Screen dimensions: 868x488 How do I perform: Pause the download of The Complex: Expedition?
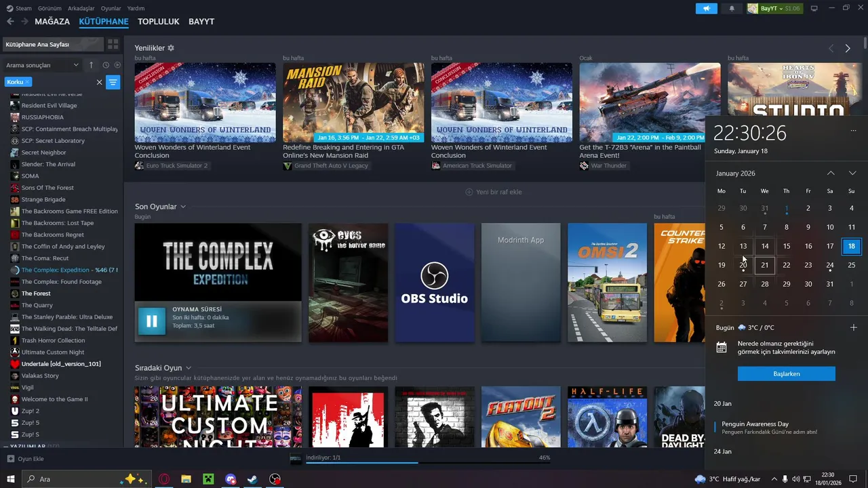[152, 321]
